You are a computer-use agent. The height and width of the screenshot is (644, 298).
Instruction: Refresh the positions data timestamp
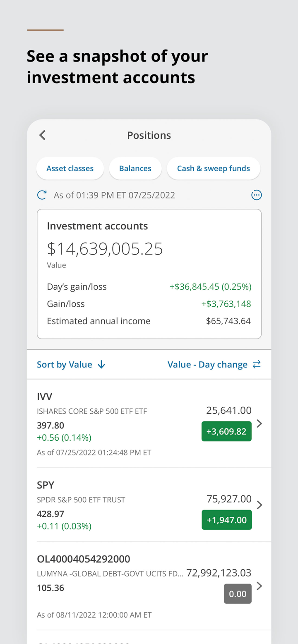[x=42, y=195]
